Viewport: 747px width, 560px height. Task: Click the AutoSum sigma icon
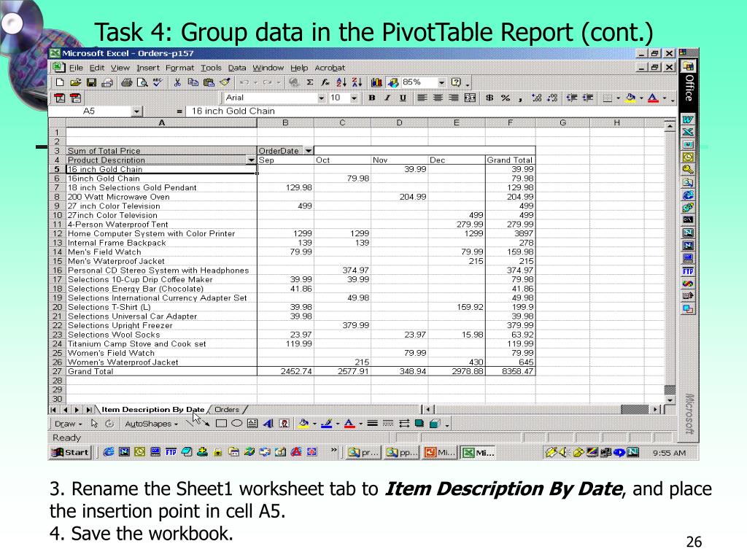pyautogui.click(x=309, y=83)
